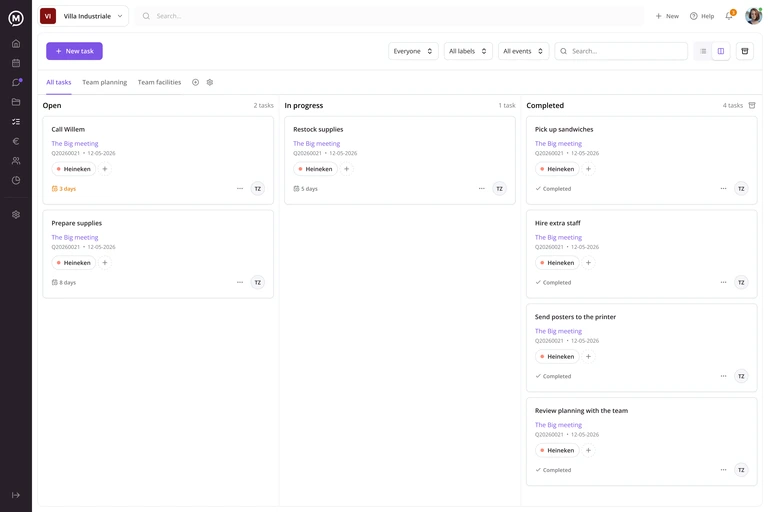Open the Send posters to the printer title
768x512 pixels.
[x=575, y=317]
